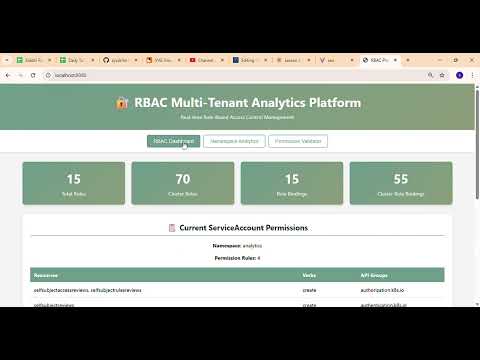Click the Current ServiceAccount Permissions heading

243,228
